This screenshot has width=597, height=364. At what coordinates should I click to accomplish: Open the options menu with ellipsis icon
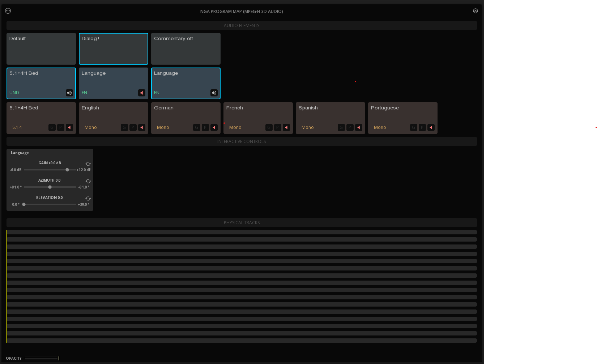(8, 11)
